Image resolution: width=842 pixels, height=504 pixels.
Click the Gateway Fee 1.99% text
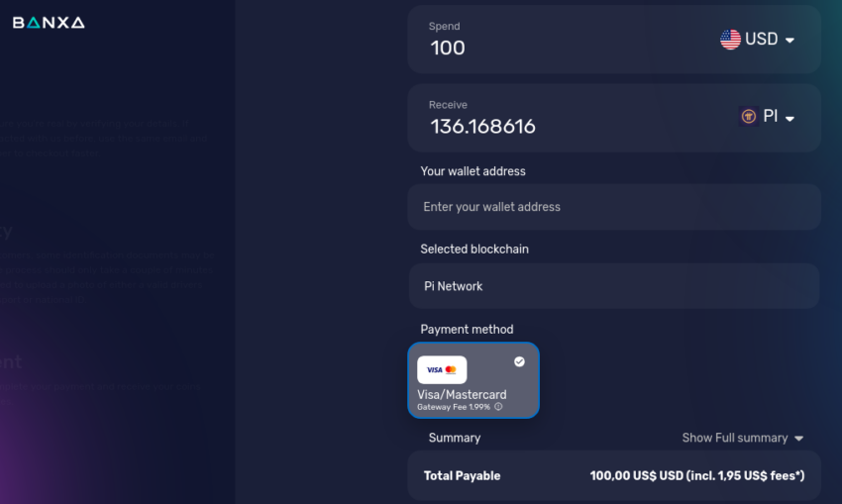pos(454,407)
